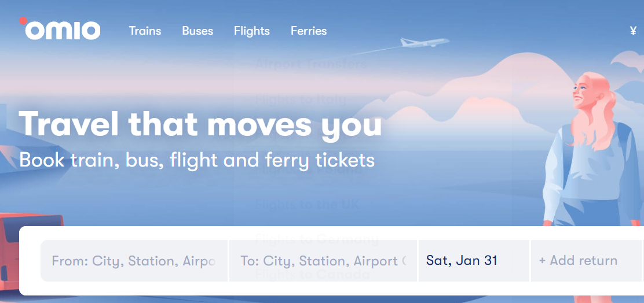Open the Ferries menu

click(309, 31)
